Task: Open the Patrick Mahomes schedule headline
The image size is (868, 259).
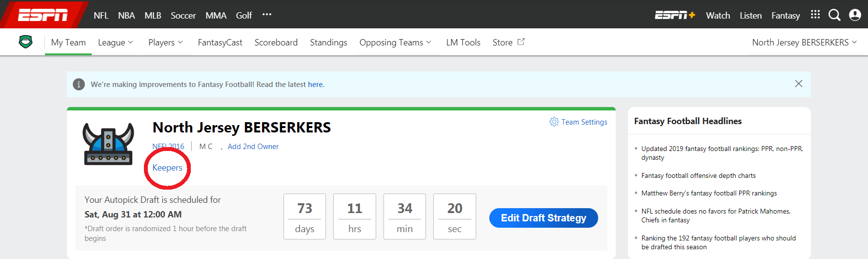Action: tap(716, 216)
